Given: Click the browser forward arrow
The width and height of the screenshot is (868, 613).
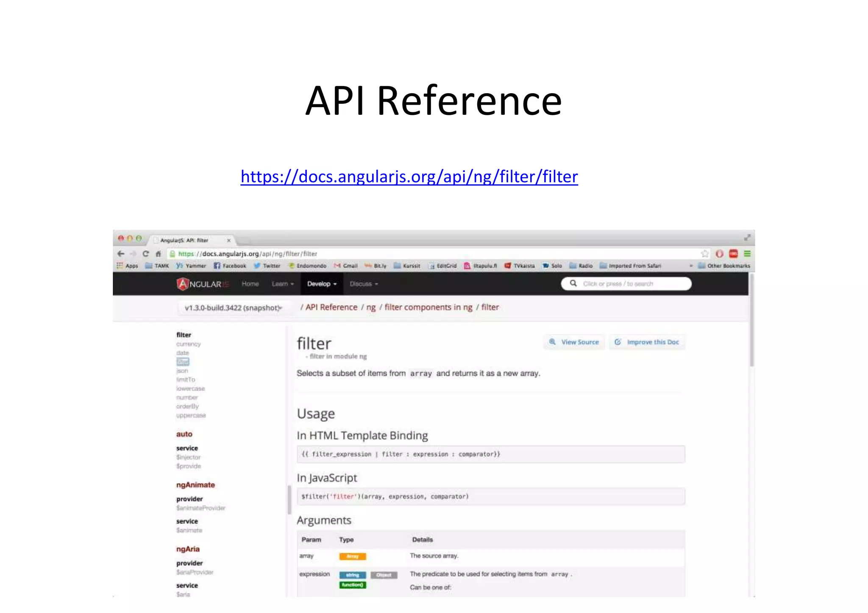Looking at the screenshot, I should click(x=133, y=254).
